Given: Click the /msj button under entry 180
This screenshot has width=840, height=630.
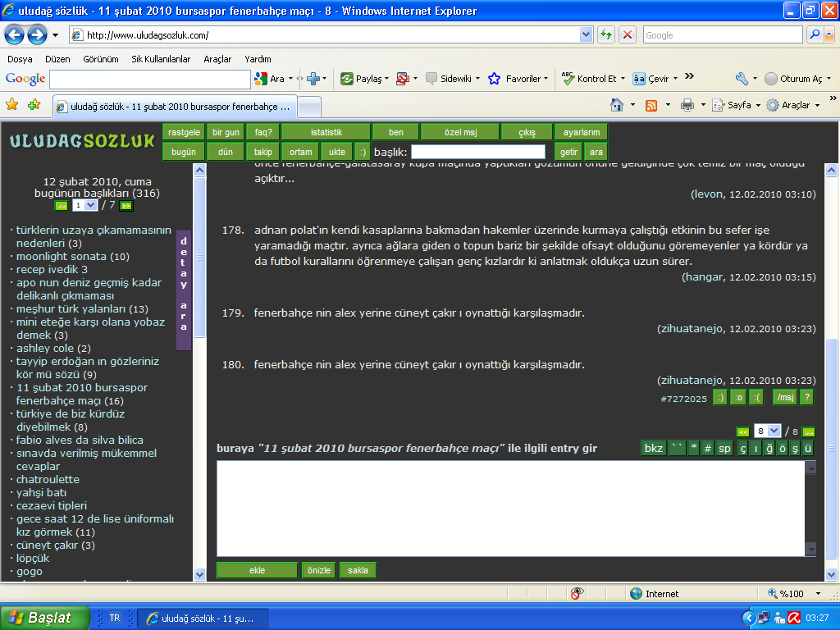Looking at the screenshot, I should 785,398.
